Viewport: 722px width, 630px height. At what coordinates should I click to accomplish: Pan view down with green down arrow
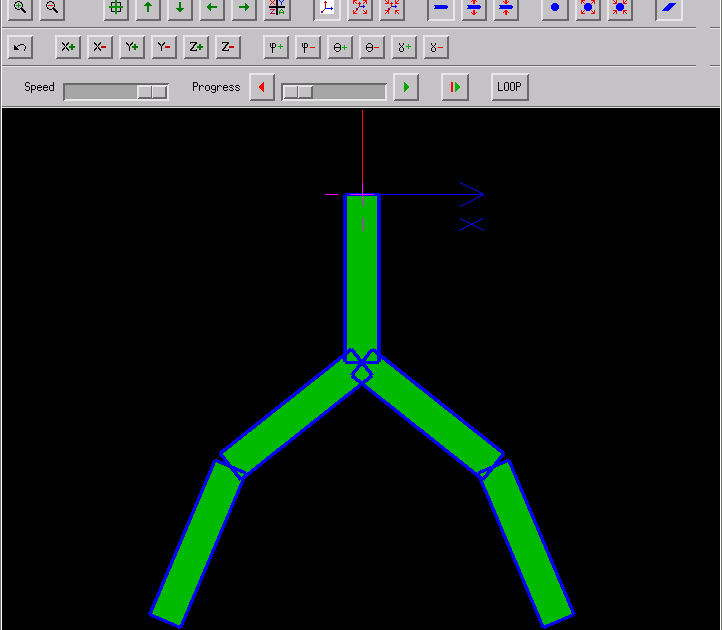[180, 8]
